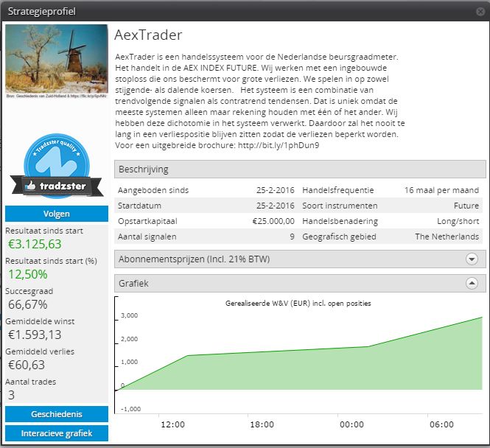Close the Strategieprofiel dialog
The width and height of the screenshot is (490, 448).
(480, 12)
